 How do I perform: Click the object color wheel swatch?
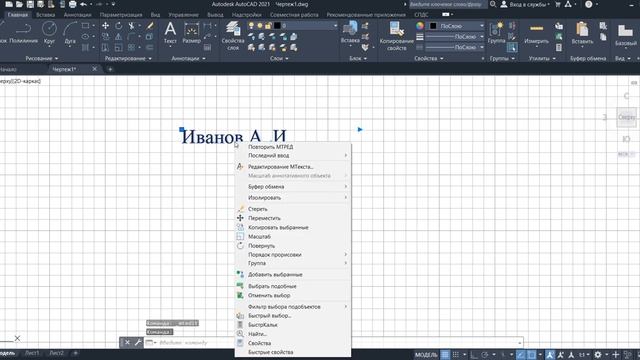pyautogui.click(x=420, y=26)
